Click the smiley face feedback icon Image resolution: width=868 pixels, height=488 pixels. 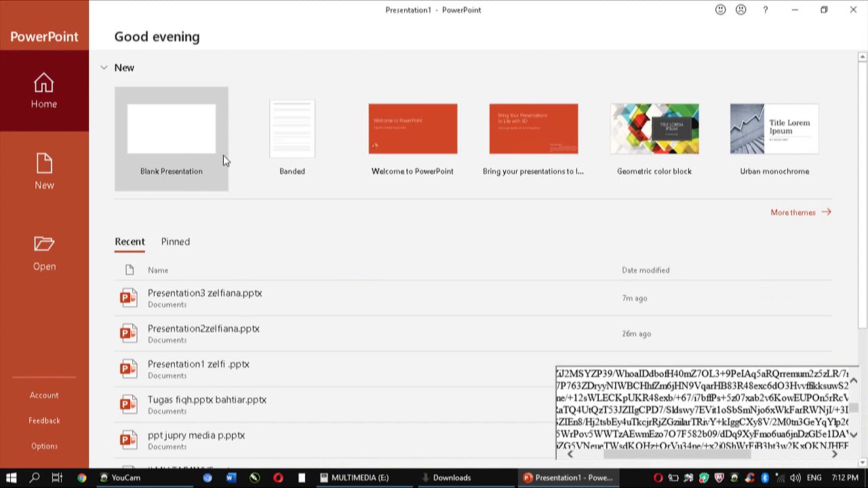click(x=720, y=9)
